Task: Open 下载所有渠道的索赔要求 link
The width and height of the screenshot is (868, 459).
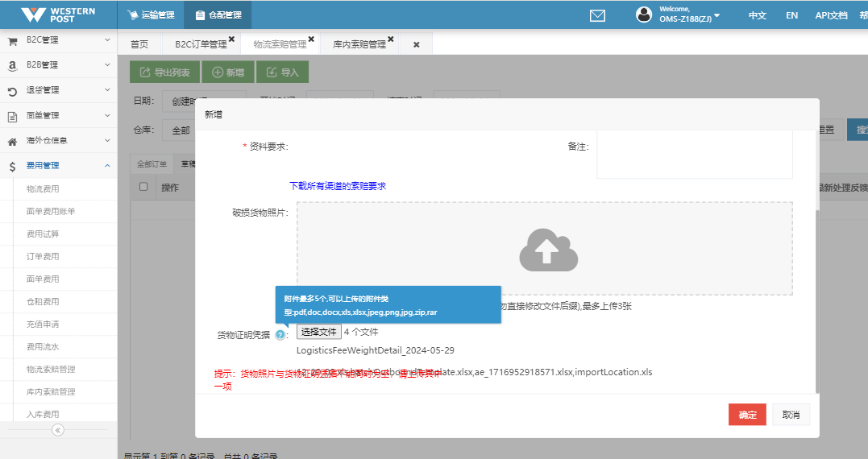Action: [x=338, y=186]
